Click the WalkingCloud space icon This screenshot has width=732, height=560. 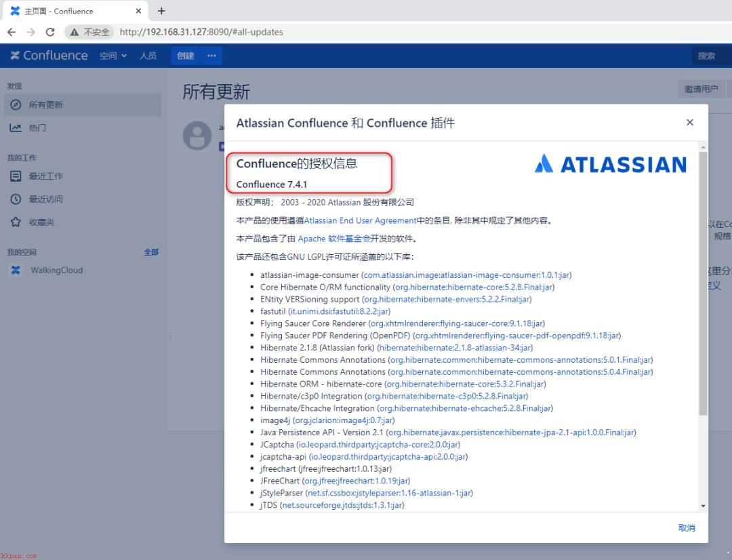tap(16, 270)
